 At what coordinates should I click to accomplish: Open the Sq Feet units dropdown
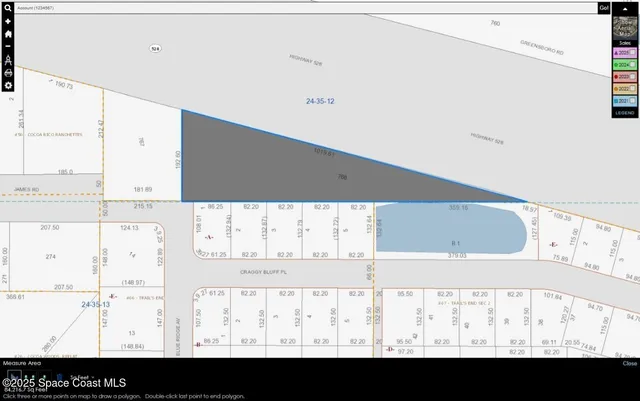pos(82,378)
